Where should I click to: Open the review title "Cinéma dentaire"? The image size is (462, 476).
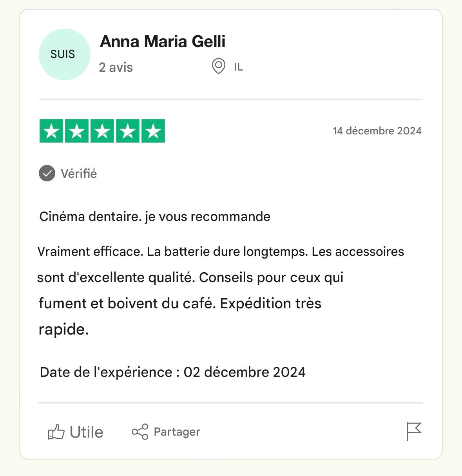155,217
